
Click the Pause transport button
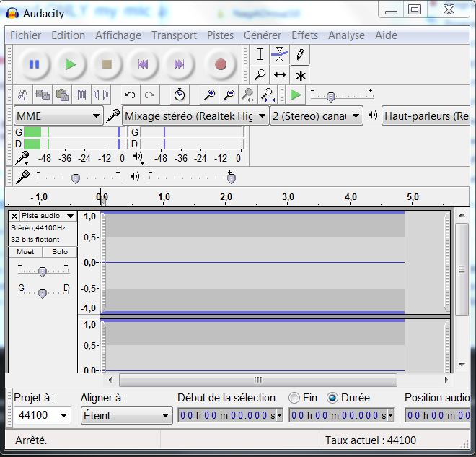click(35, 64)
